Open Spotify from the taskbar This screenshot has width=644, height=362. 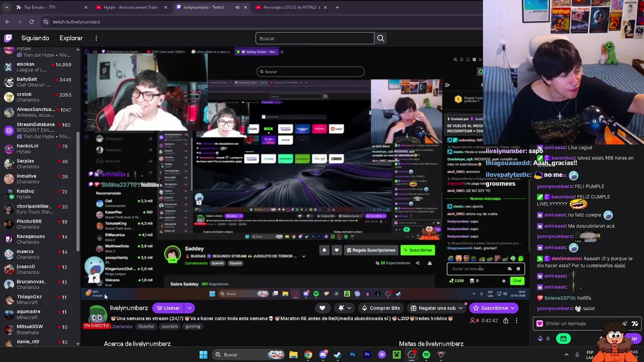coord(426,354)
